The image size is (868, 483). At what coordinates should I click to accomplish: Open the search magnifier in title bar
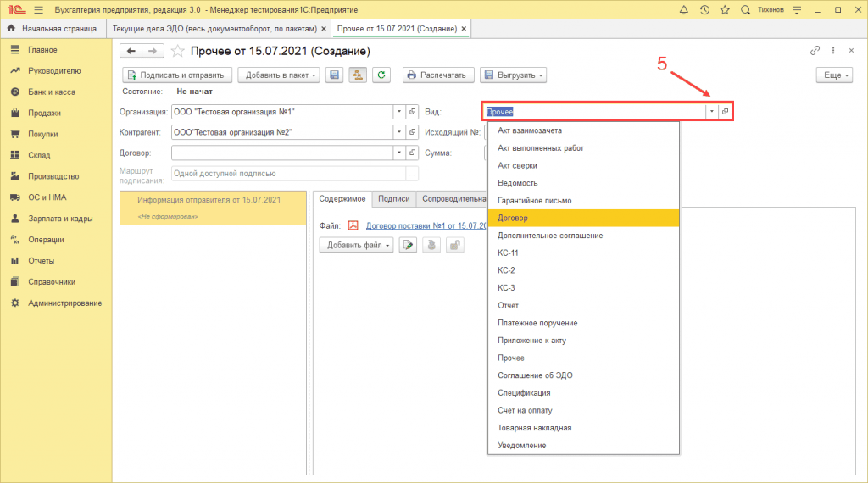pos(745,10)
